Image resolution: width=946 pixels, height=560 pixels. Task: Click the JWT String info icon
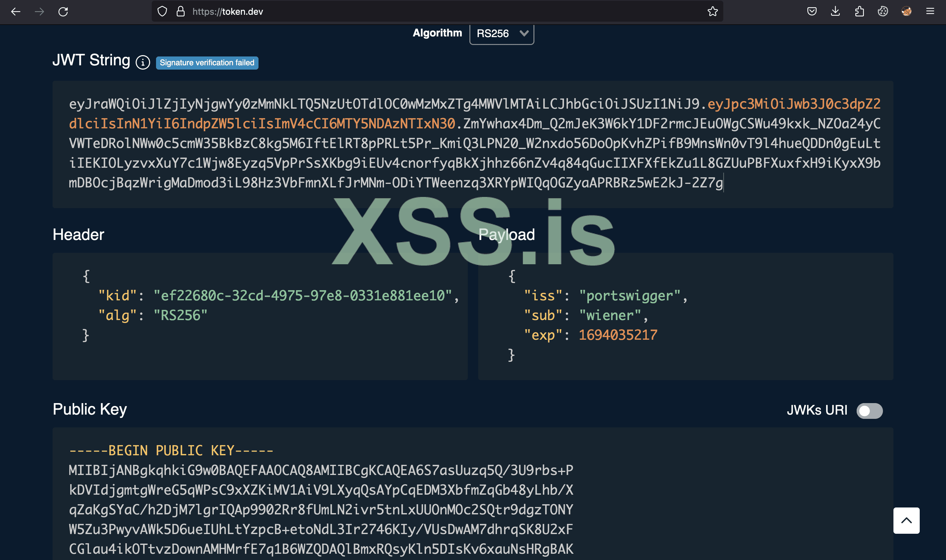coord(143,63)
